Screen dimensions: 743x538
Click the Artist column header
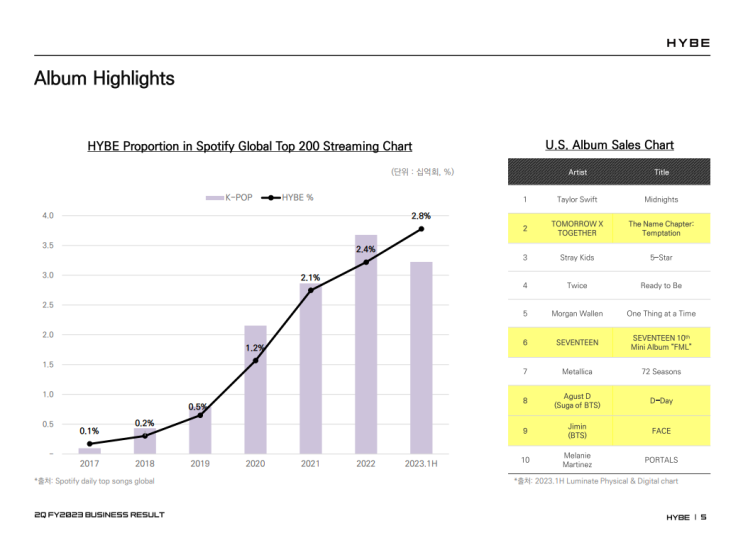coord(577,173)
